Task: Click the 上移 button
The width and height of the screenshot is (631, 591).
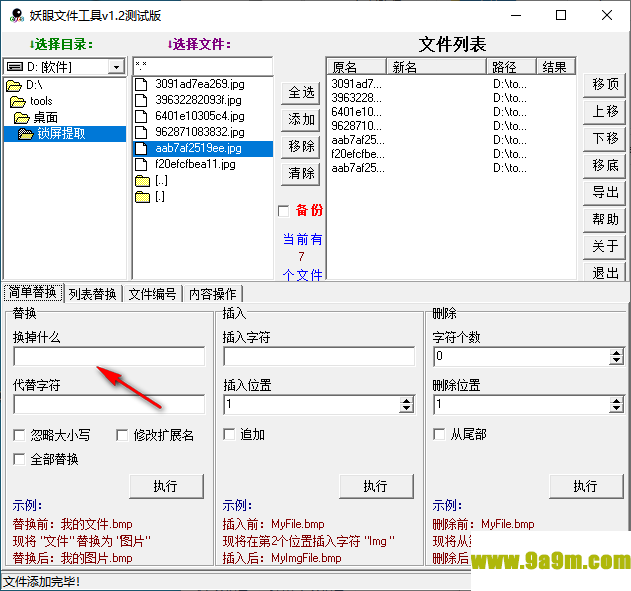Action: pyautogui.click(x=604, y=111)
